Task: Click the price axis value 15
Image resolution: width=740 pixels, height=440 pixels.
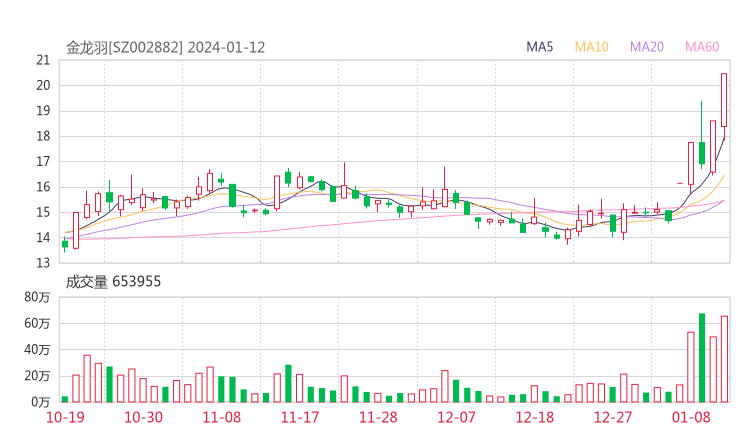Action: [43, 212]
